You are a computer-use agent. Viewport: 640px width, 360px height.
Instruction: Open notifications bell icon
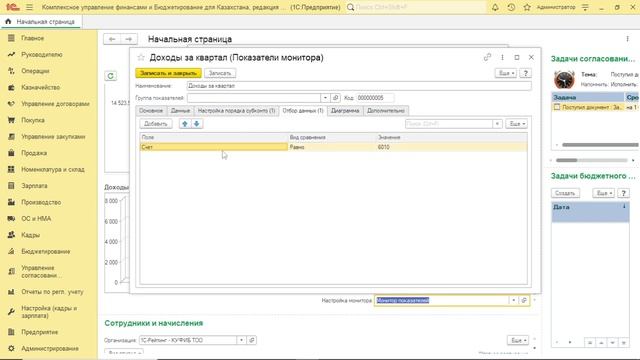[x=495, y=7]
